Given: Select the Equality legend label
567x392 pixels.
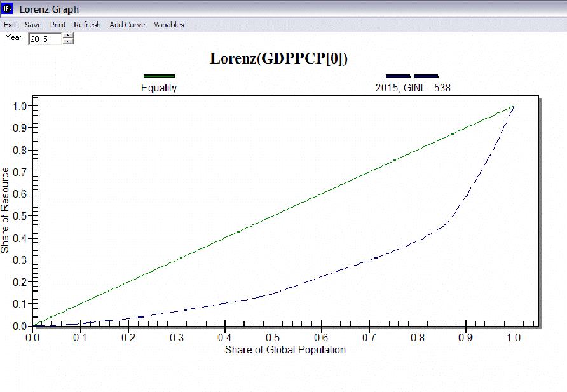Looking at the screenshot, I should click(159, 88).
